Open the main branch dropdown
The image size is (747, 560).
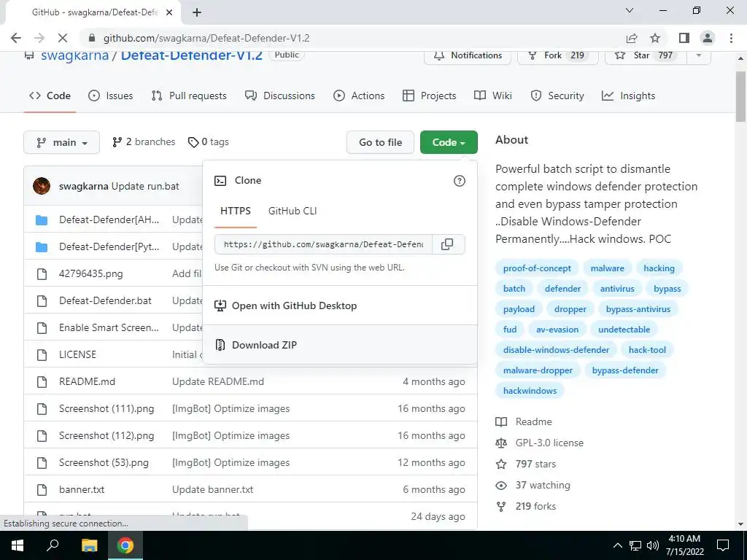61,142
